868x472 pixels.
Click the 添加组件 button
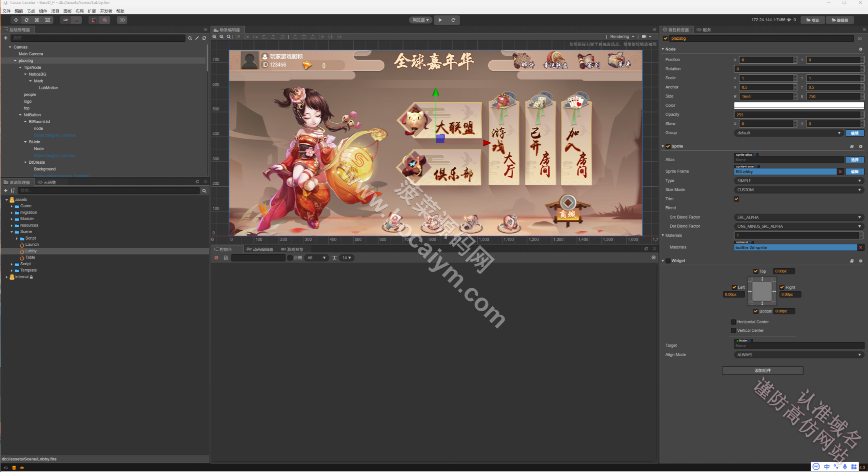pyautogui.click(x=763, y=370)
